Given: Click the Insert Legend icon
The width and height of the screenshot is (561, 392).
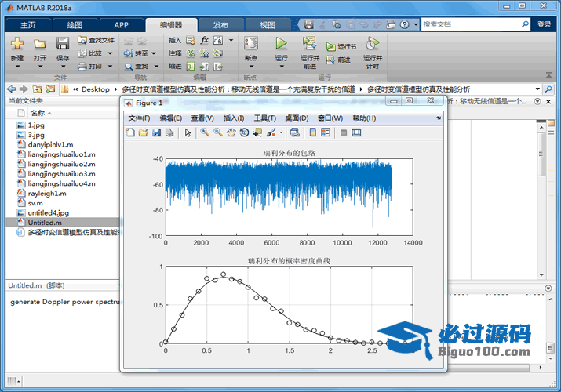Looking at the screenshot, I should tap(326, 132).
